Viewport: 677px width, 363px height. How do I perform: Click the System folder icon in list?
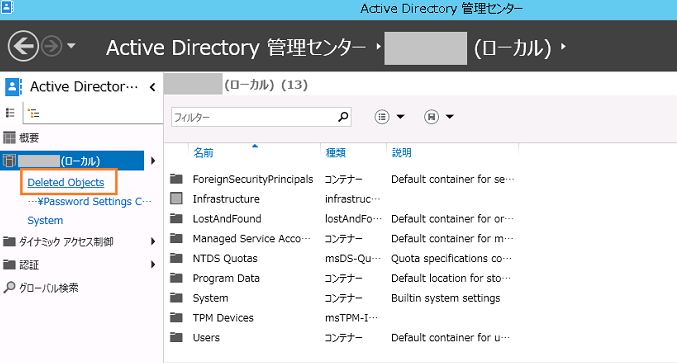(x=176, y=297)
